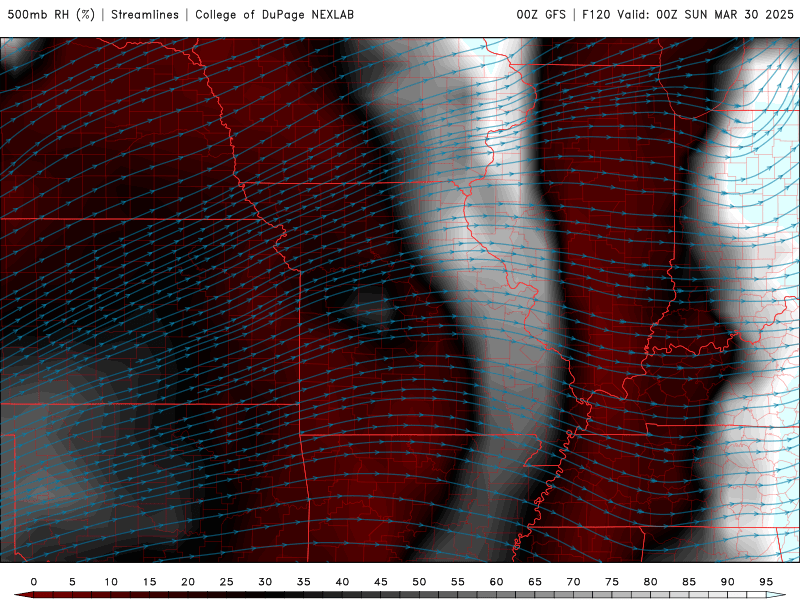Select the "90" colorbar scale label
Viewport: 800px width, 600px height.
(x=727, y=582)
